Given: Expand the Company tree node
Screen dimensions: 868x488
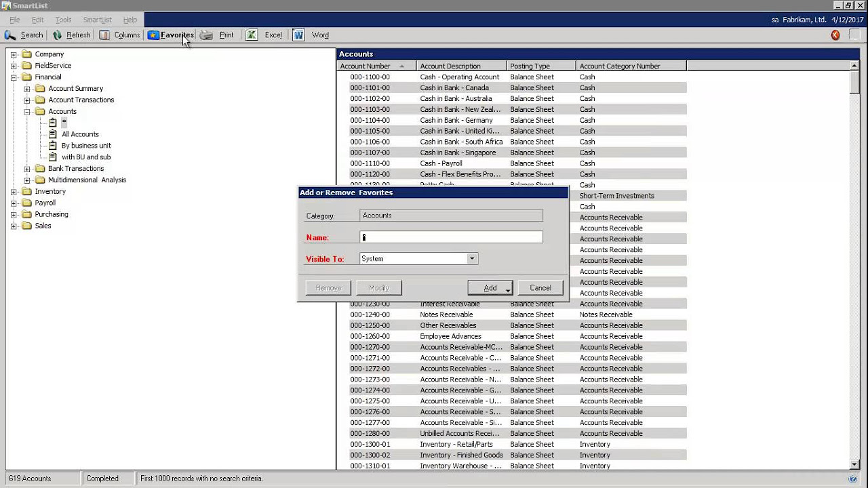Looking at the screenshot, I should 14,54.
